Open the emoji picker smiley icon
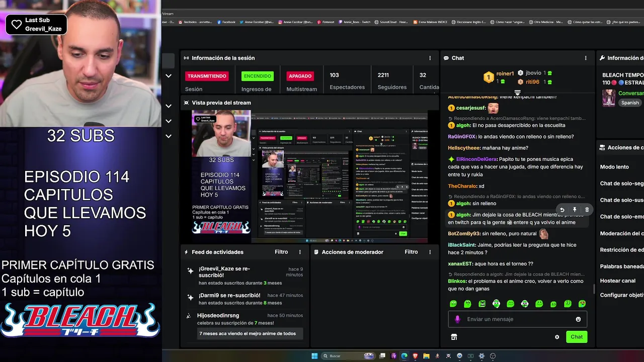 pos(578,319)
